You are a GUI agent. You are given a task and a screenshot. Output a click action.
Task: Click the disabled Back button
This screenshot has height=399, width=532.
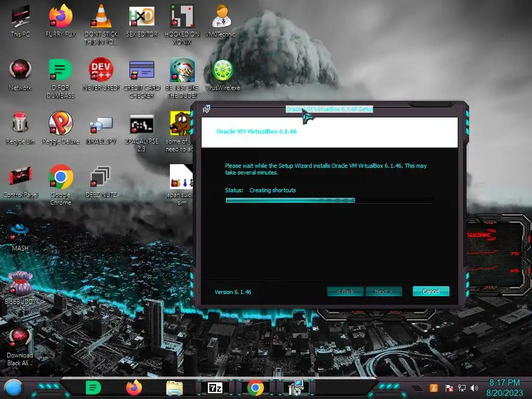(345, 291)
